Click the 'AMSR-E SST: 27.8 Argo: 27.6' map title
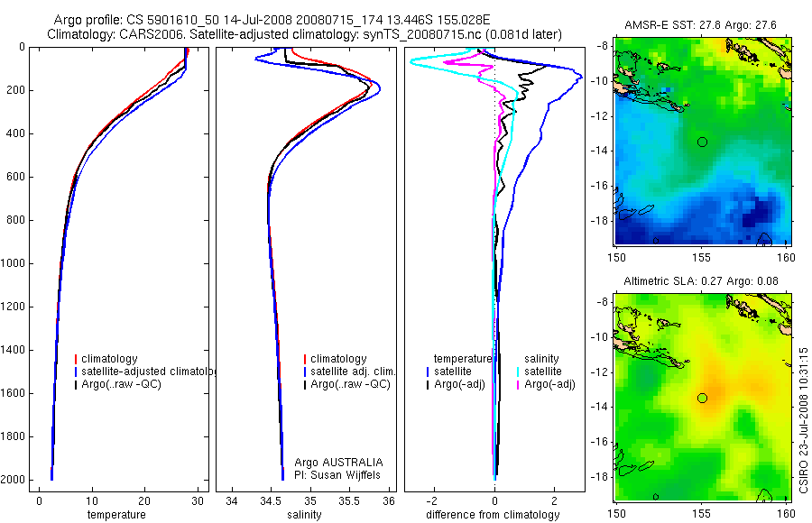This screenshot has width=812, height=523. 701,25
